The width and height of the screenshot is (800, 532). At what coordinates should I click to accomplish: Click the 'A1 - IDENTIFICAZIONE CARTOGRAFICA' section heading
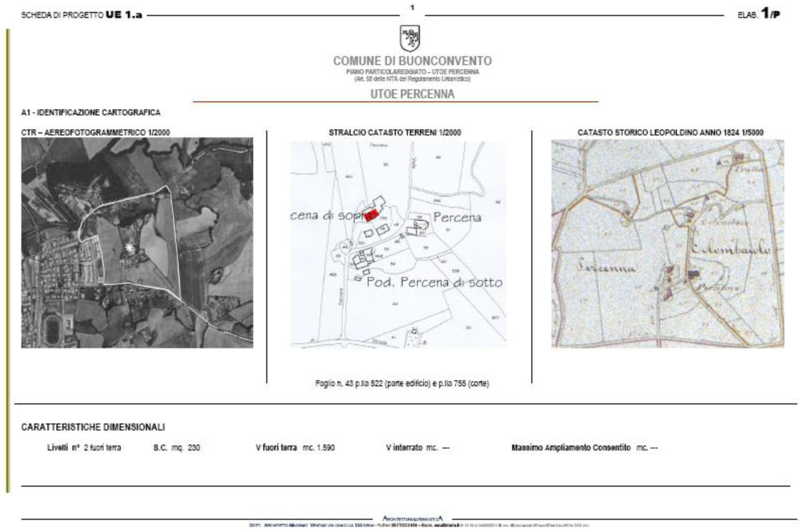tap(91, 113)
